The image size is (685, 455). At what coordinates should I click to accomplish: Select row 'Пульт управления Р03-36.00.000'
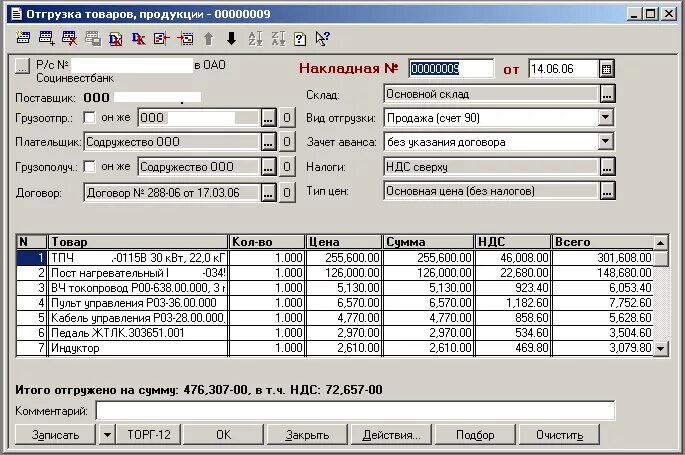pos(335,303)
